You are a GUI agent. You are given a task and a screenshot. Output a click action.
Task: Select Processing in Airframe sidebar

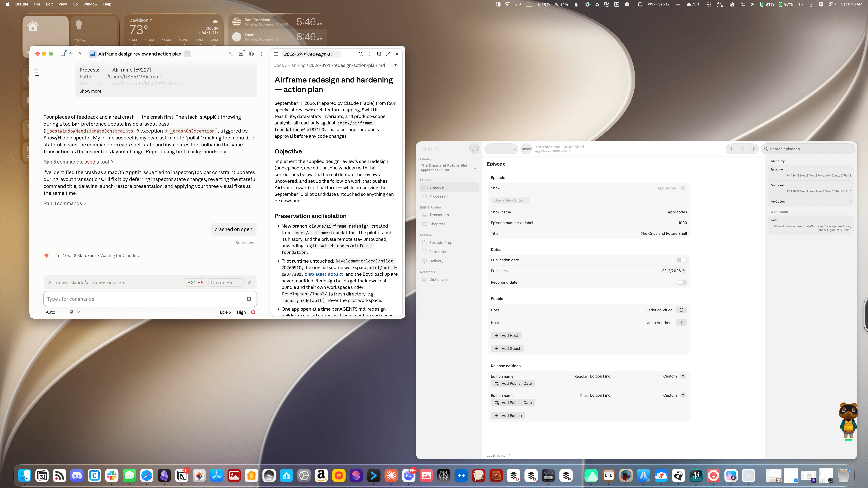click(449, 196)
